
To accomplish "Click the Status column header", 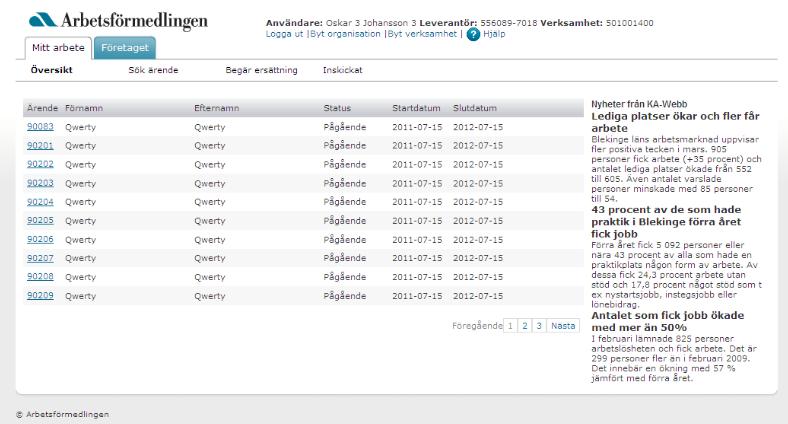I will (337, 108).
